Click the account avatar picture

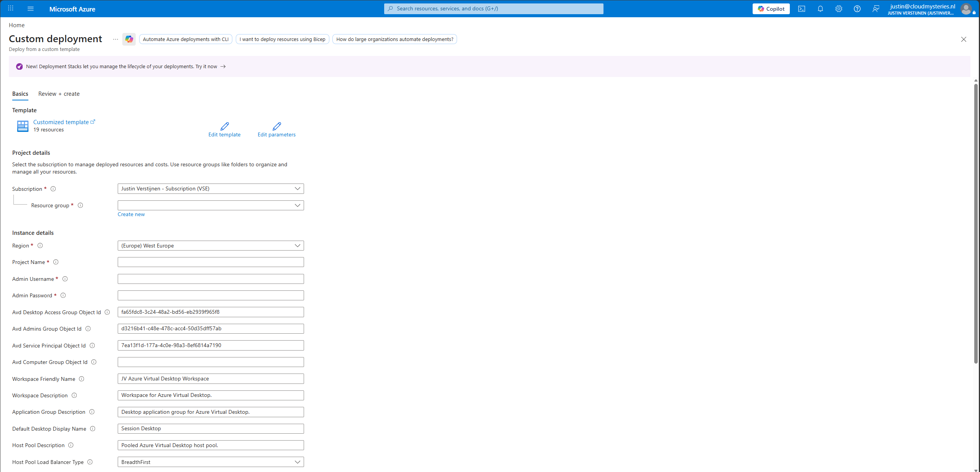click(966, 9)
